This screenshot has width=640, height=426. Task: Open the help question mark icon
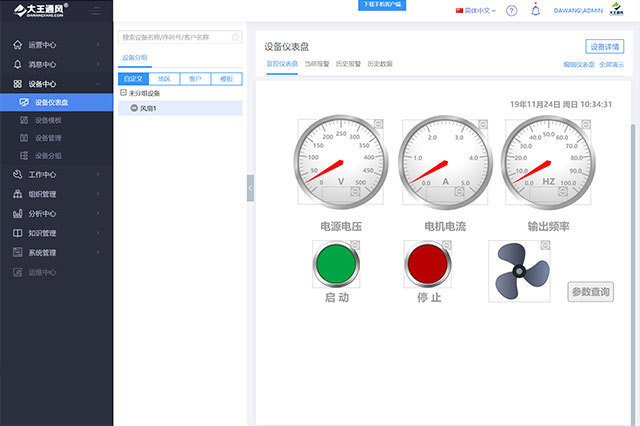click(512, 10)
